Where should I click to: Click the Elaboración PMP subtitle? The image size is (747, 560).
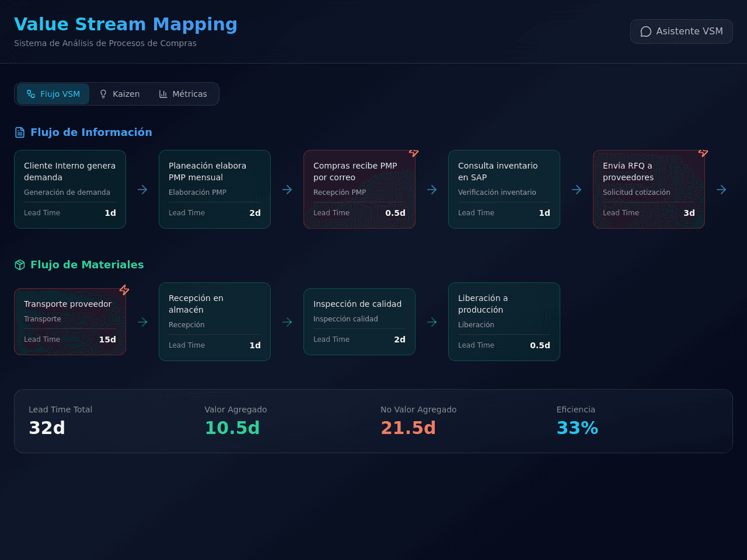coord(198,192)
